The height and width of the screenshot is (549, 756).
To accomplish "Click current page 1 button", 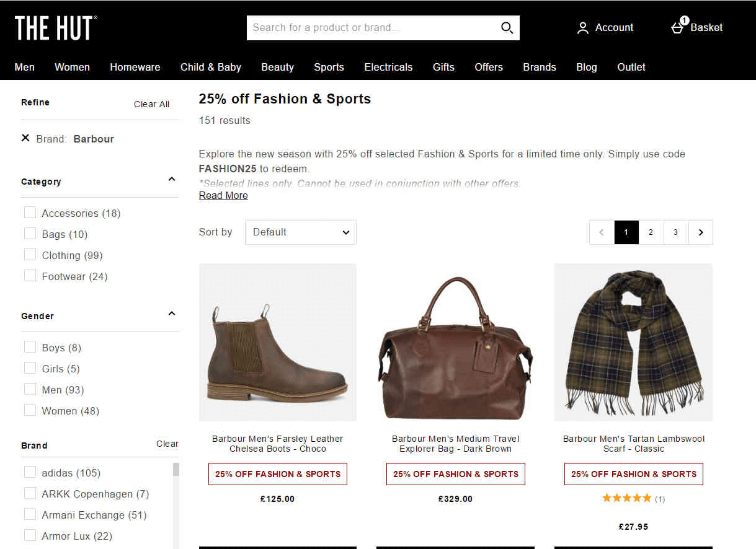I will click(x=626, y=232).
